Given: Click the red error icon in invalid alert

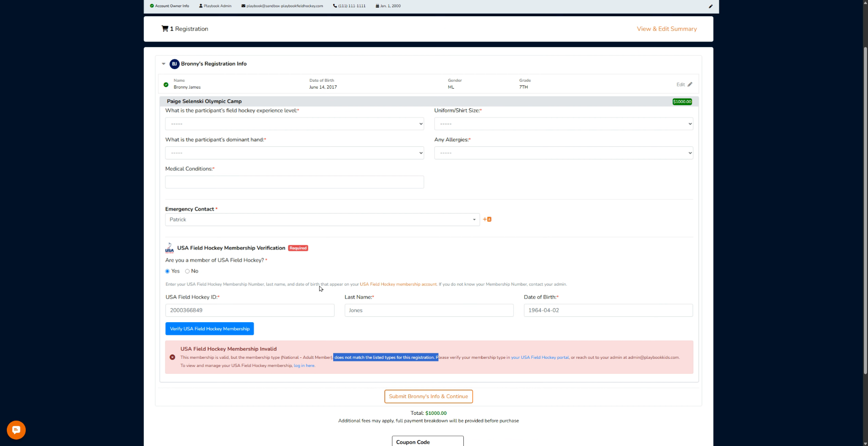Looking at the screenshot, I should [x=172, y=357].
